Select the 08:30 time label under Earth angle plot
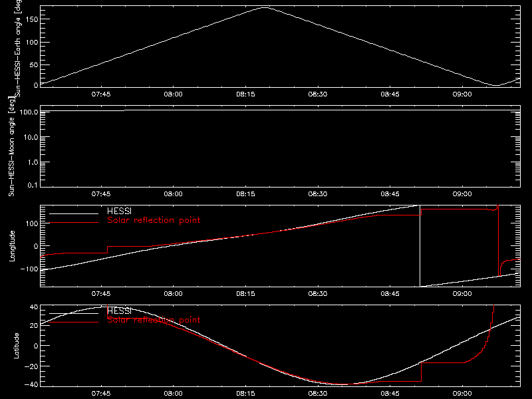This screenshot has height=399, width=532. 318,94
